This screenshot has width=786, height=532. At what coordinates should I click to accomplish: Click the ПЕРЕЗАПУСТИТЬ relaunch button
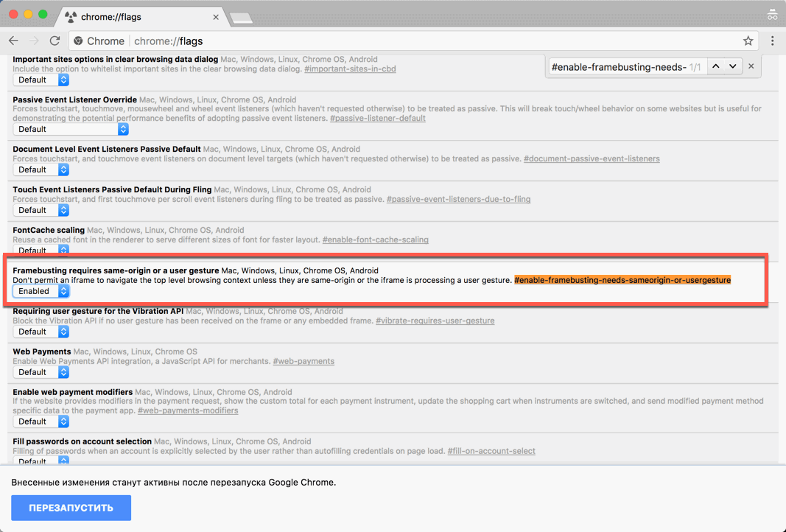(71, 508)
